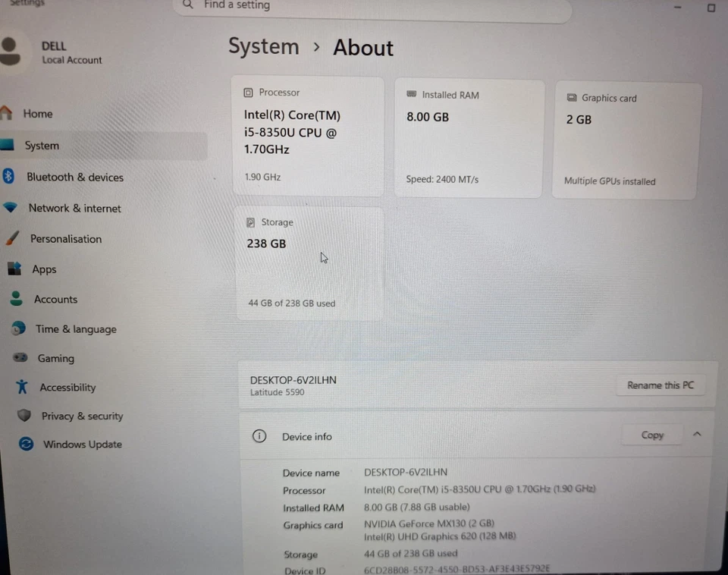Screen dimensions: 728x575
Task: Click the DELL user avatar icon
Action: [x=10, y=51]
